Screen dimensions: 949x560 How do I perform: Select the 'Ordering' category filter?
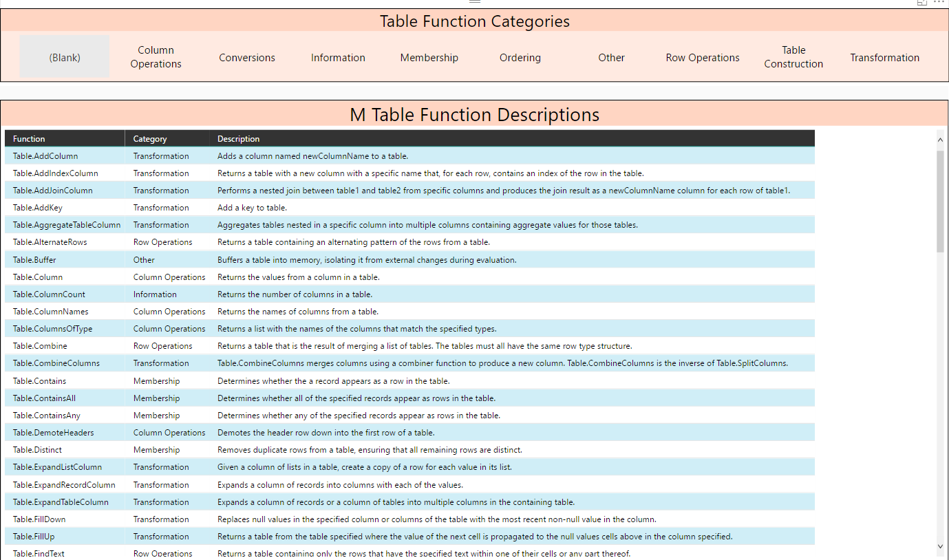(x=520, y=57)
